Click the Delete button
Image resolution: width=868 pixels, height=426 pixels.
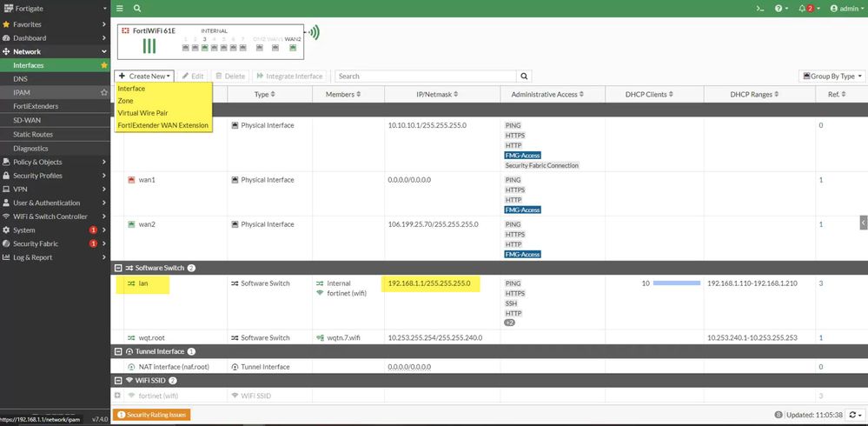click(229, 77)
